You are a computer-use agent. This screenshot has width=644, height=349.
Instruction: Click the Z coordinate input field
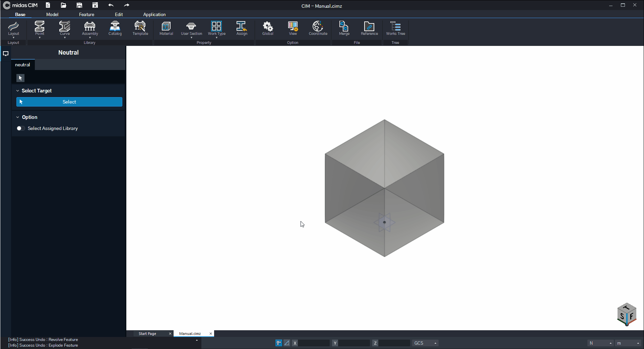tap(394, 343)
